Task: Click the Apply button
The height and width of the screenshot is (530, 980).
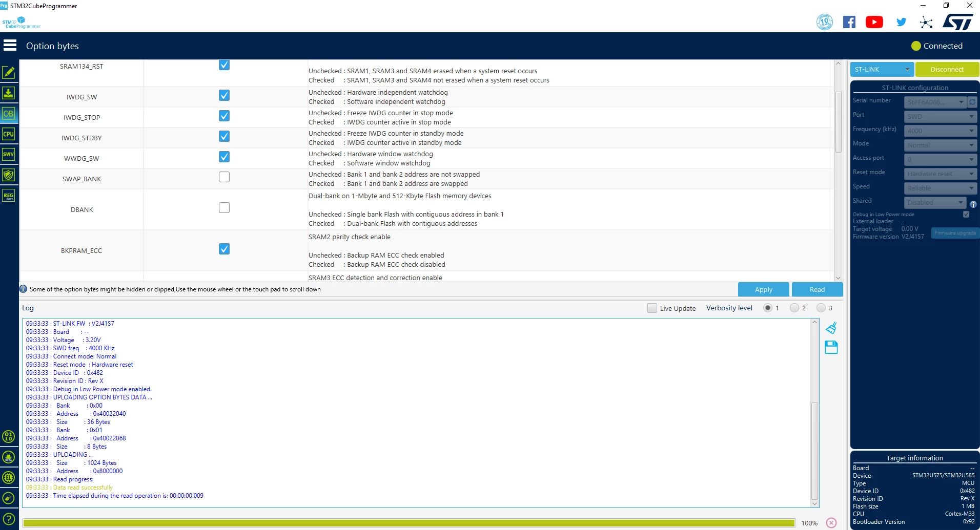Action: (764, 289)
